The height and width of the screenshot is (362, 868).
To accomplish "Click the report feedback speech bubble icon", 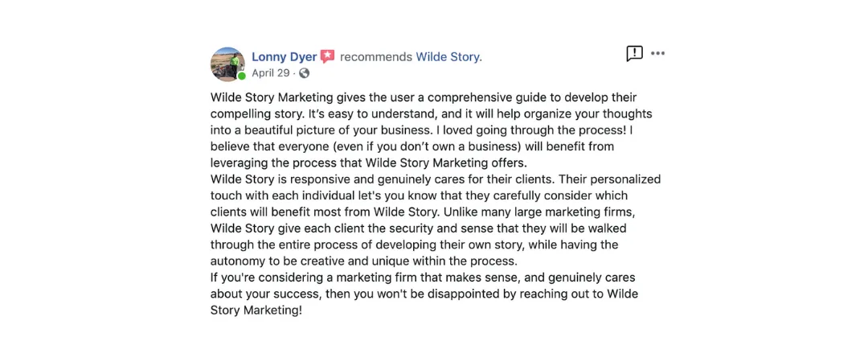I will click(x=634, y=54).
